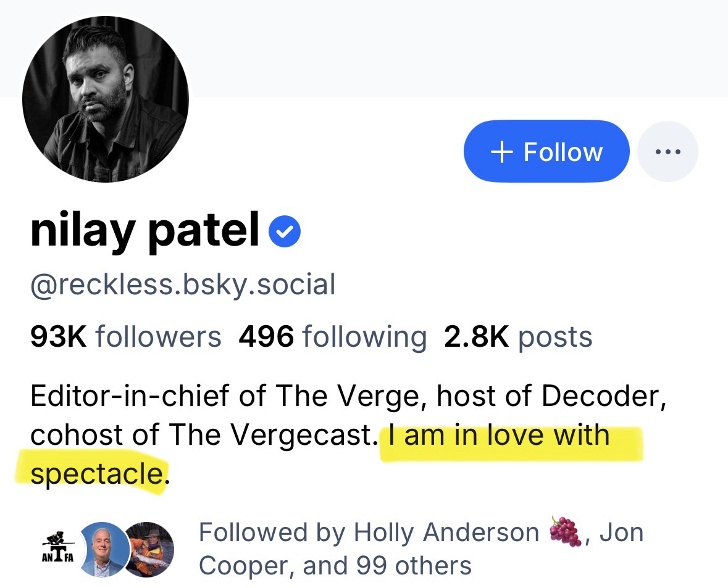Open the three-dot more options menu
Image resolution: width=728 pixels, height=588 pixels.
click(667, 151)
